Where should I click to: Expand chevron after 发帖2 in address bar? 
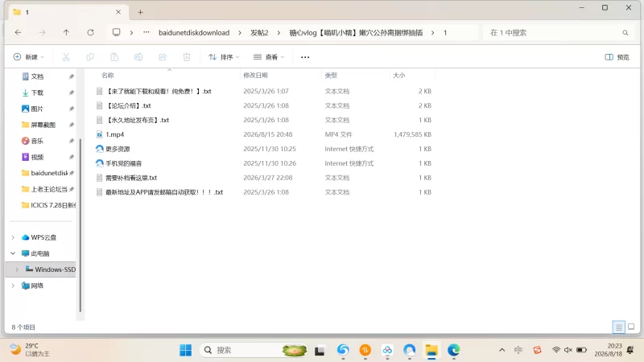click(279, 33)
